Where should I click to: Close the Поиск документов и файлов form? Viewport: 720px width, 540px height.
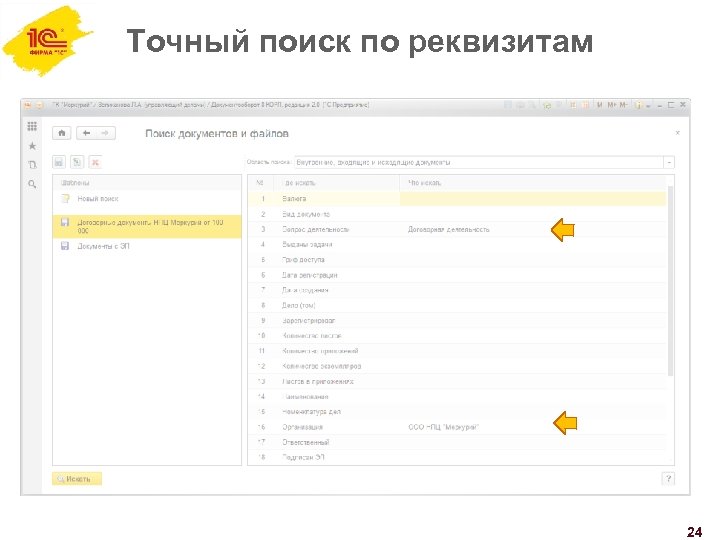[x=677, y=133]
